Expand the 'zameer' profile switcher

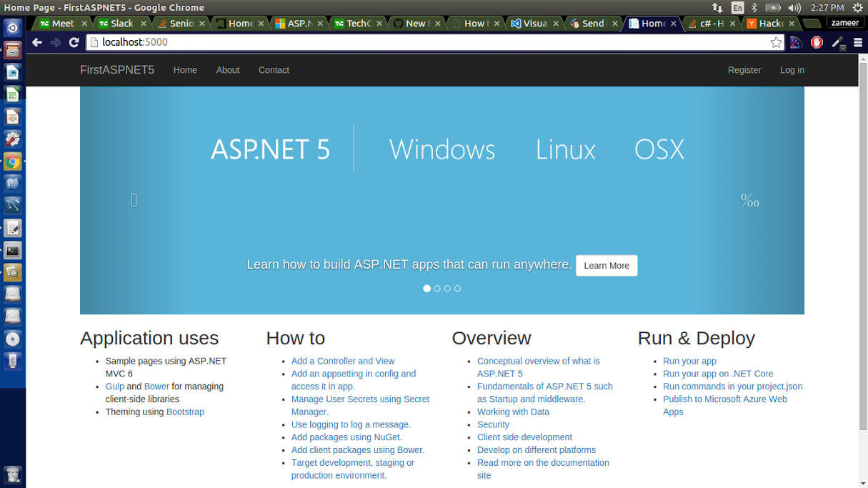tap(844, 23)
